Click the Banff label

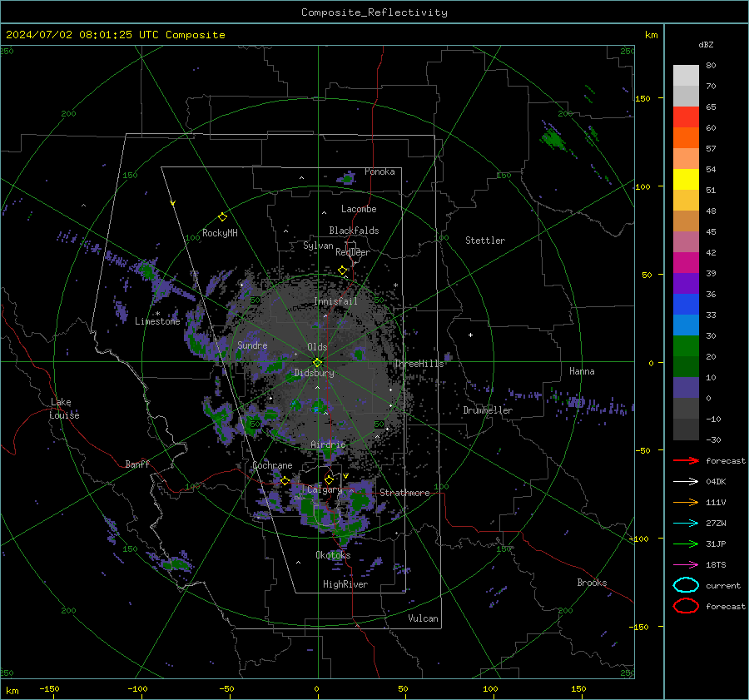(137, 464)
